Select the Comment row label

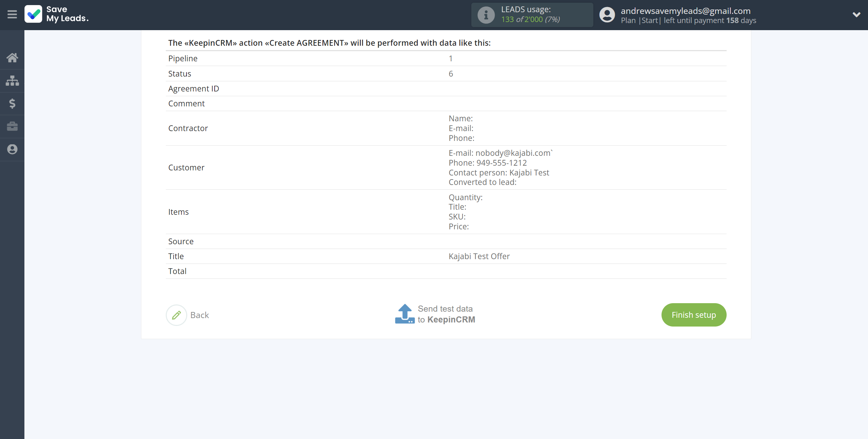coord(186,103)
